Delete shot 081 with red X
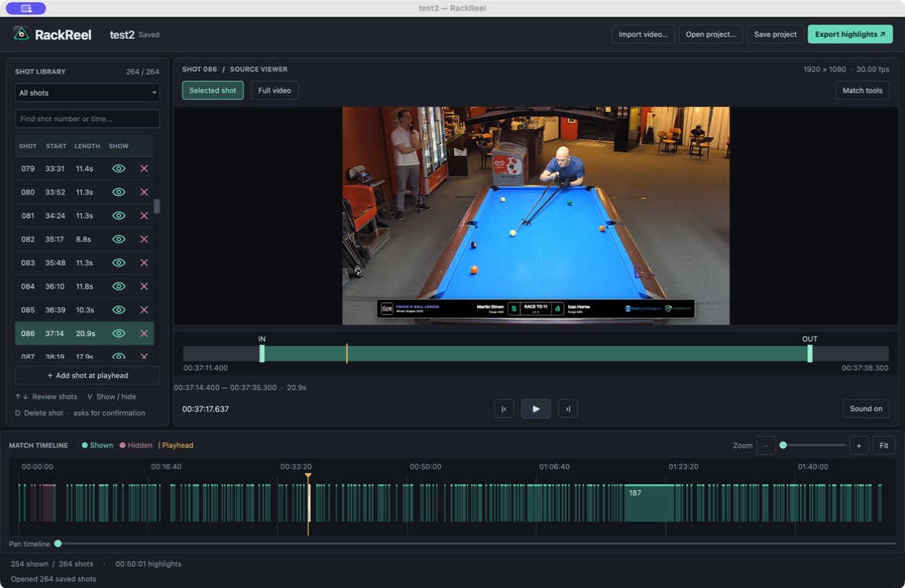 click(144, 216)
